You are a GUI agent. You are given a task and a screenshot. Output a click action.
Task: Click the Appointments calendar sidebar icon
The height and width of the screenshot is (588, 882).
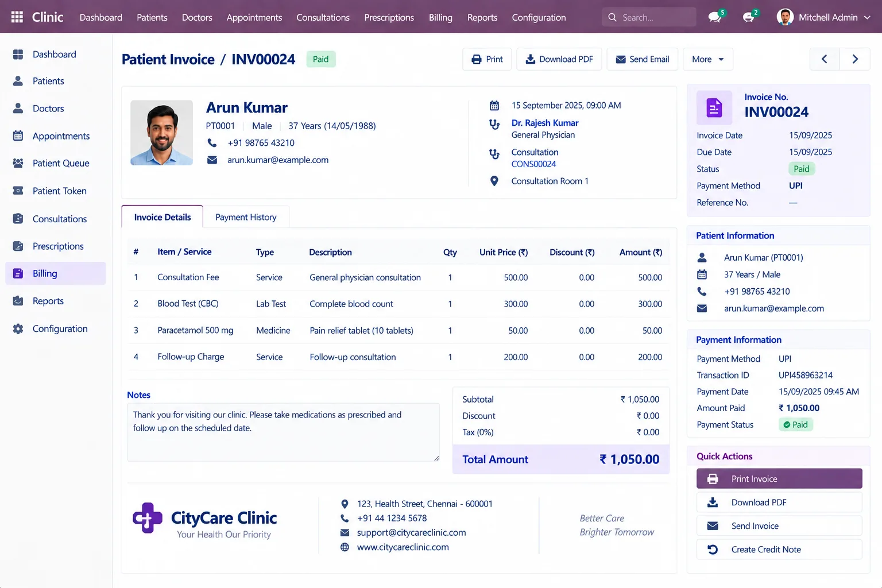point(18,136)
